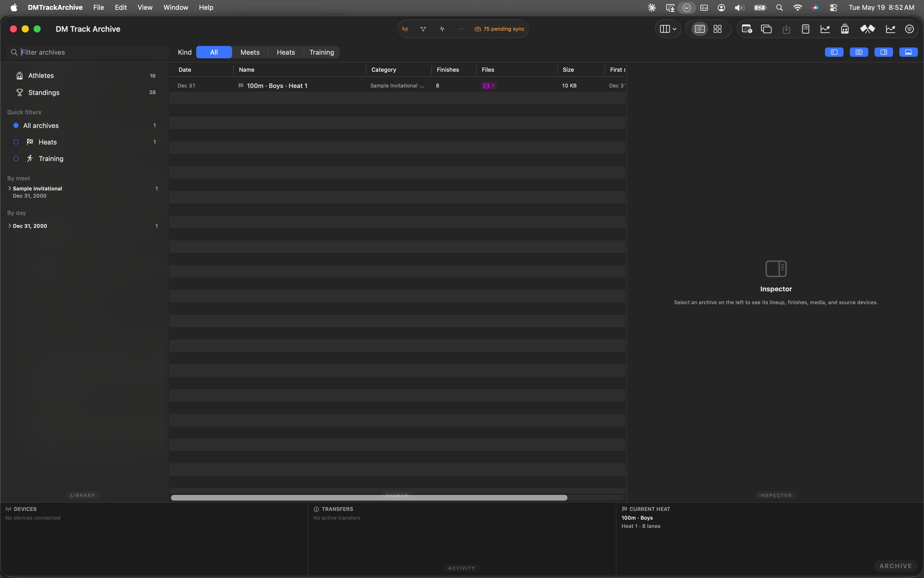Click the CURRENT HEAT section header
The height and width of the screenshot is (578, 924).
649,509
